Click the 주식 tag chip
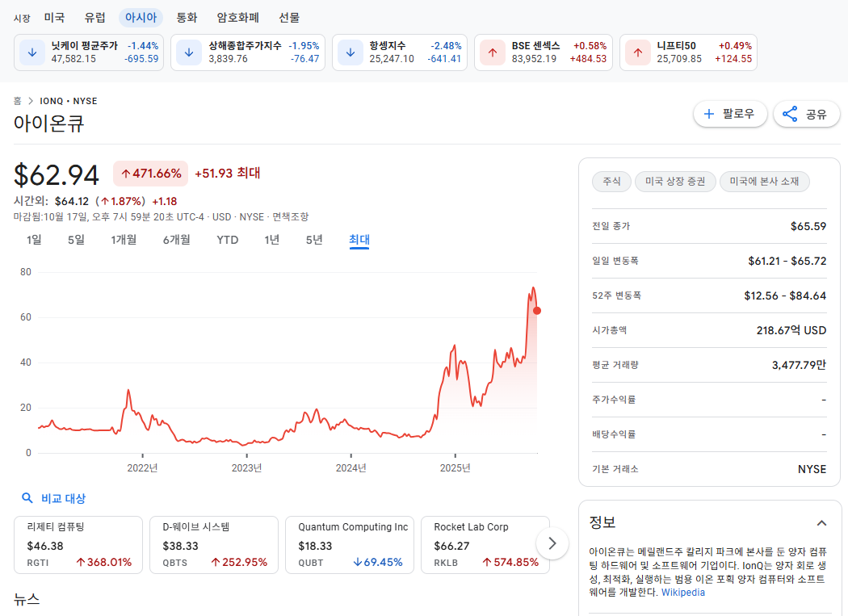Screen dimensions: 848x616 click(x=611, y=181)
